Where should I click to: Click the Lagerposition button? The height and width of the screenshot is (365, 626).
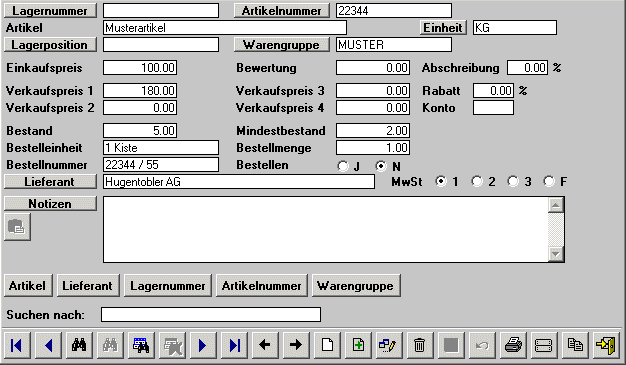(x=50, y=45)
